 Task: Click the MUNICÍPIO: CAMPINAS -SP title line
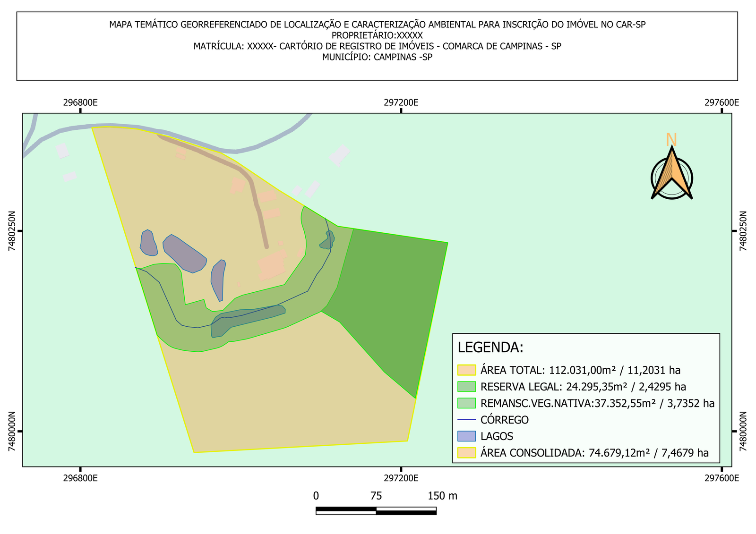(x=377, y=57)
